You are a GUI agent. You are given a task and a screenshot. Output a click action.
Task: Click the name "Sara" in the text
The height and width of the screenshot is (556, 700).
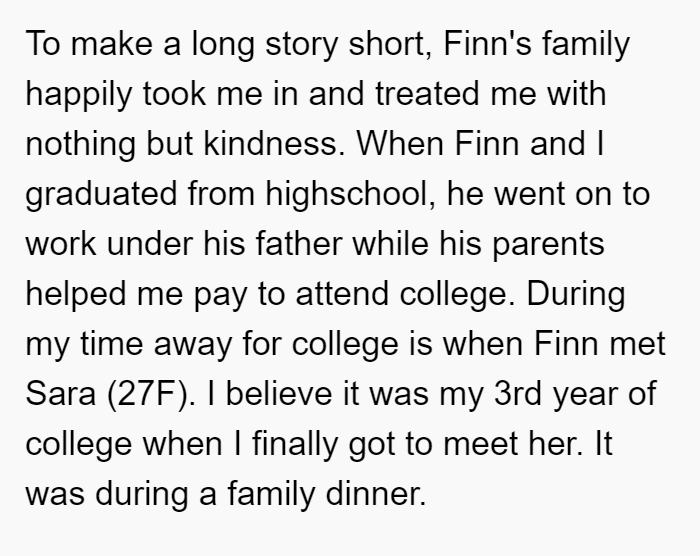coord(61,394)
